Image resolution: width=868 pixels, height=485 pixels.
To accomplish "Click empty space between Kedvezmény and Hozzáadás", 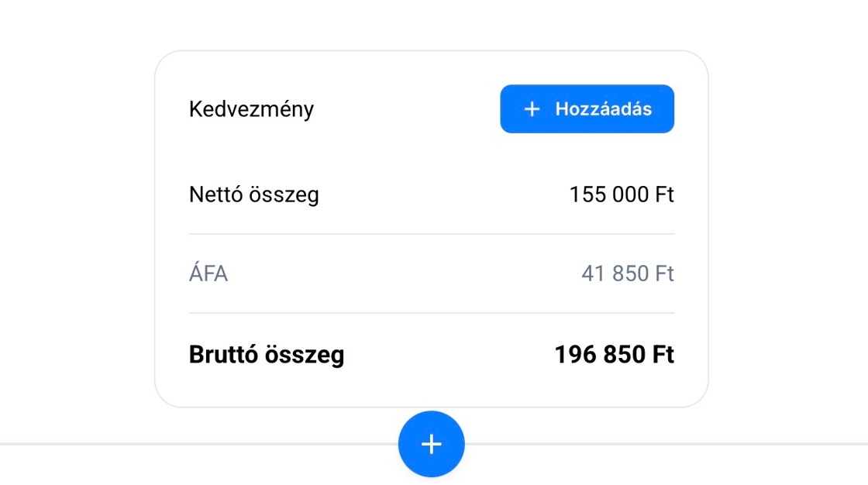I will [407, 109].
